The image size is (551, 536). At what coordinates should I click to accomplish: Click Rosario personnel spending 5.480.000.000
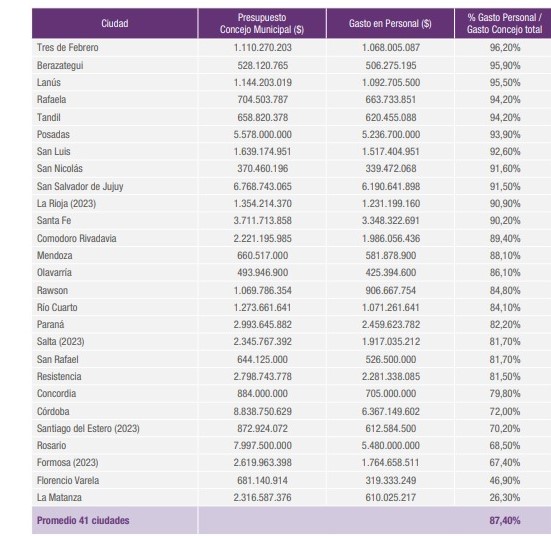[391, 446]
